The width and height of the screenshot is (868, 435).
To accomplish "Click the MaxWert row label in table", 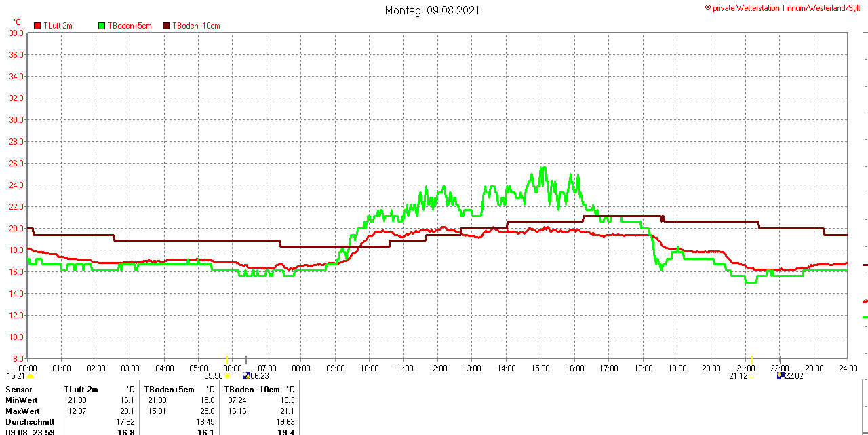I will (22, 411).
